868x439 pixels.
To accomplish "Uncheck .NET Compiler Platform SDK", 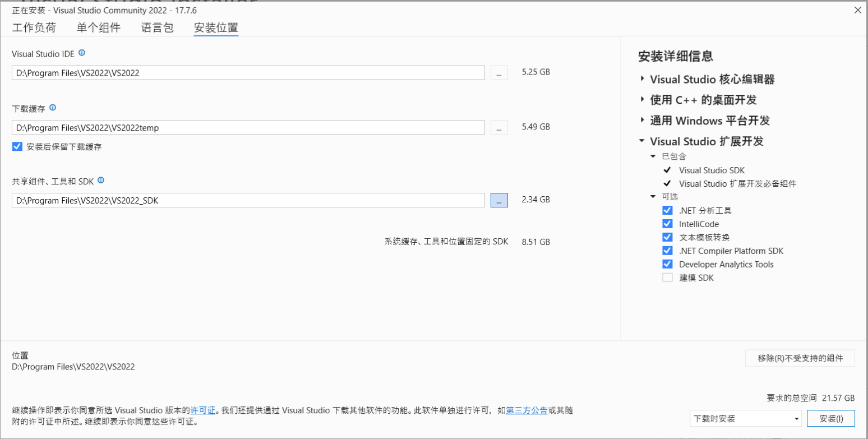I will (667, 251).
